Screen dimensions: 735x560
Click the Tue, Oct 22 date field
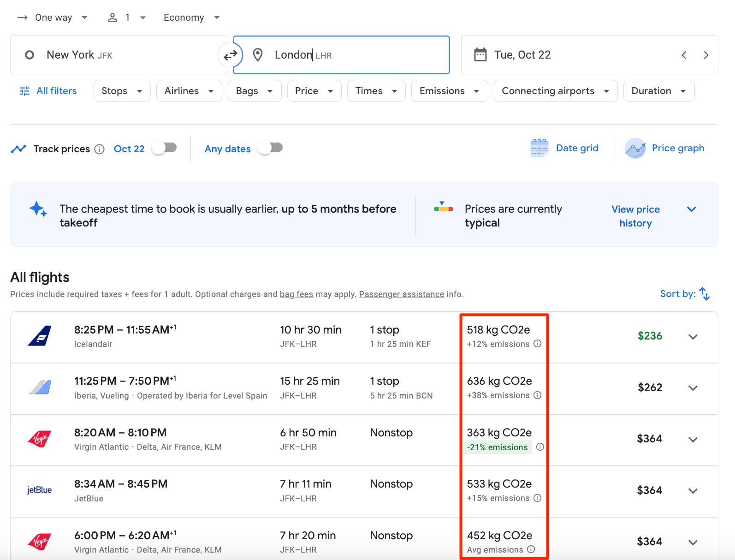pos(589,55)
